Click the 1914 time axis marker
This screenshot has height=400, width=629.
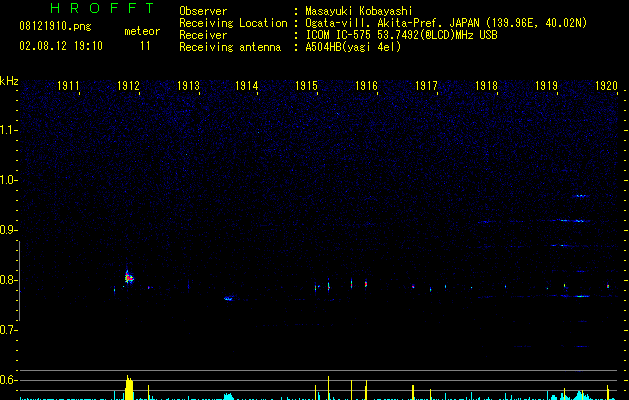pos(246,85)
